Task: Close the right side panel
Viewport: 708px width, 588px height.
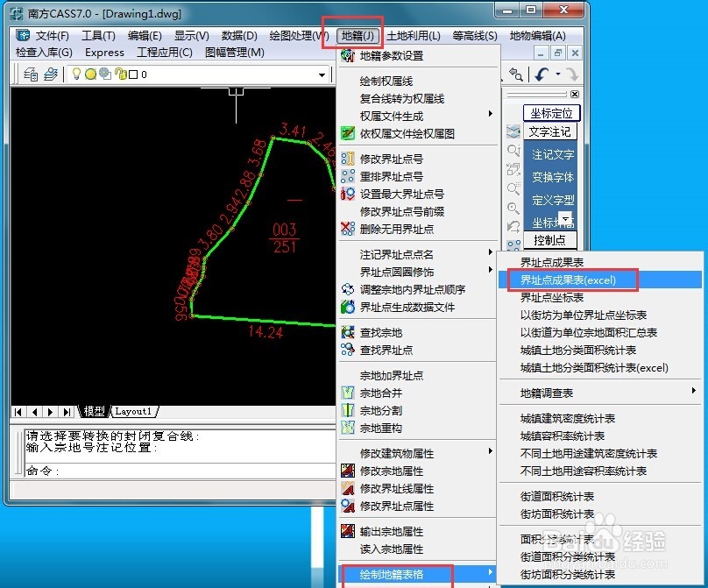Action: click(574, 94)
